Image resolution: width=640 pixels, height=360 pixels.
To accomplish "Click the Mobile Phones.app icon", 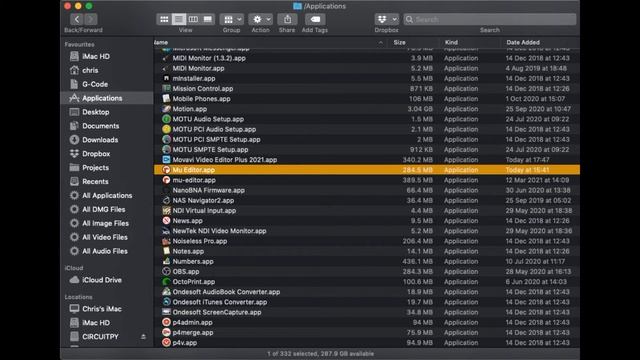I will click(166, 99).
